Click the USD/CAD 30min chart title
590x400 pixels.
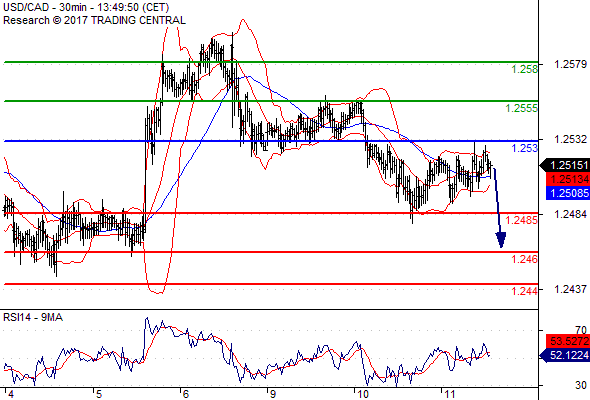click(x=86, y=8)
